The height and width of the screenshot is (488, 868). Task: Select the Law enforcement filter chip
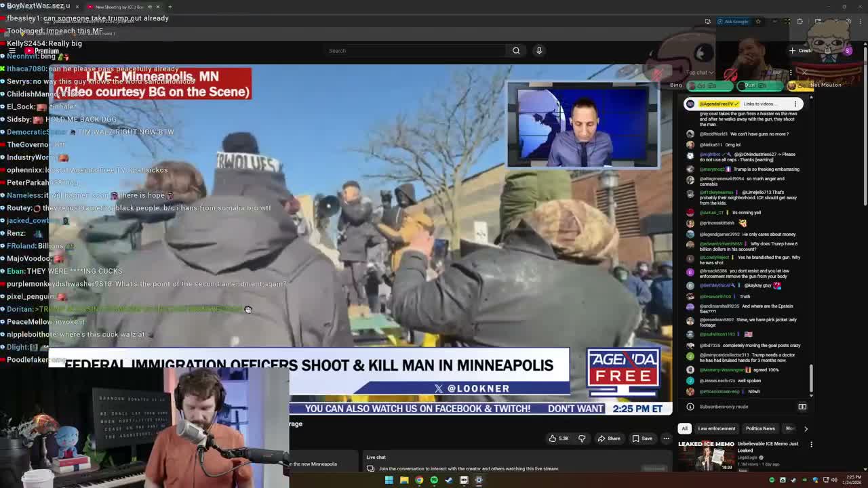pyautogui.click(x=716, y=428)
